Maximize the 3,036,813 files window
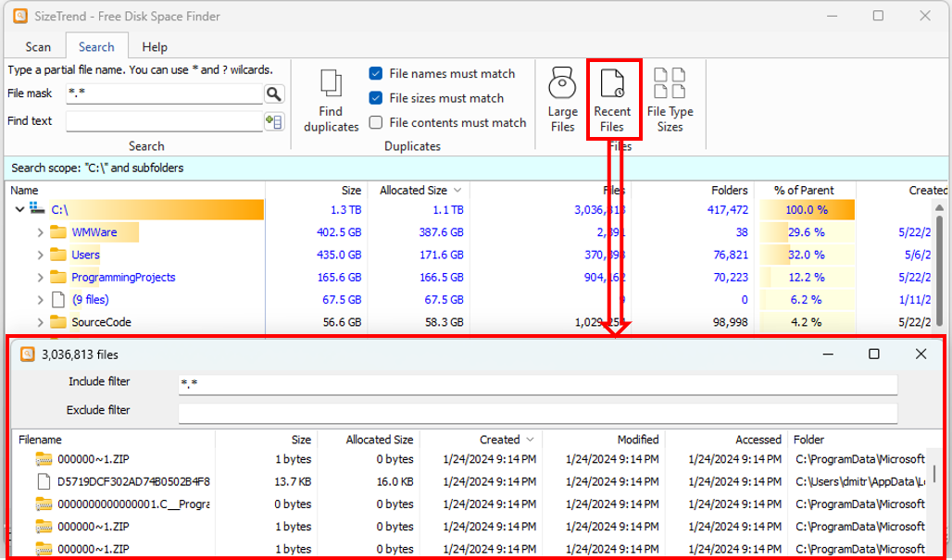The width and height of the screenshot is (952, 560). (873, 354)
